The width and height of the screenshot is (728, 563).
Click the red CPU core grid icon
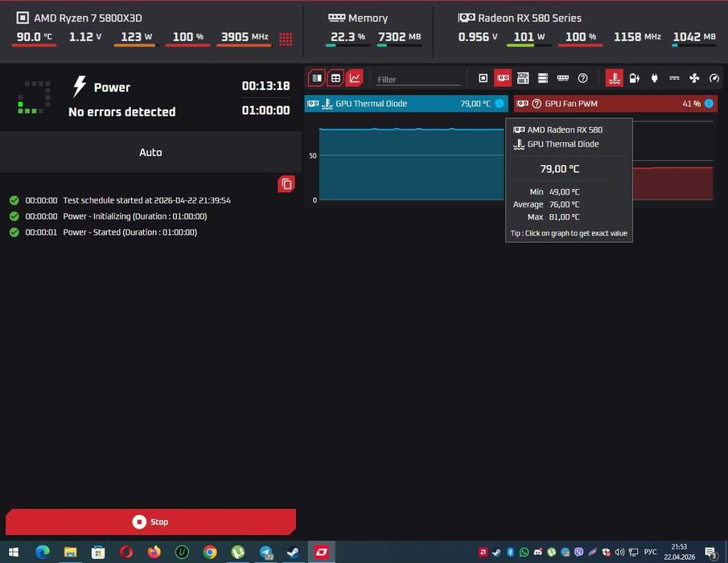click(286, 39)
